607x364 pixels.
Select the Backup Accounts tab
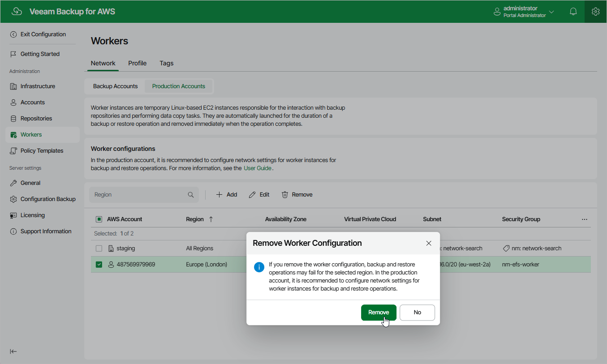click(x=115, y=86)
